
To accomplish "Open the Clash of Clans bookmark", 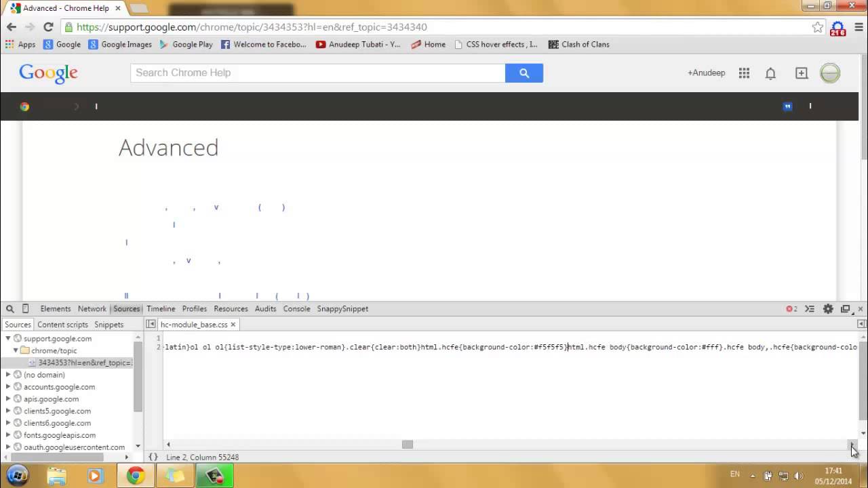I will tap(580, 45).
